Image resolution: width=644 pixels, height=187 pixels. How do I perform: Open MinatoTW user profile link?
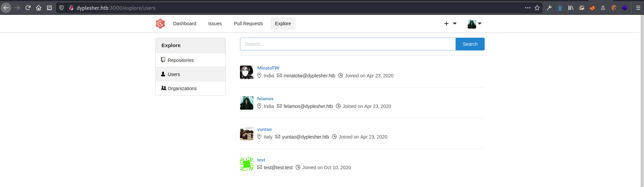(268, 68)
